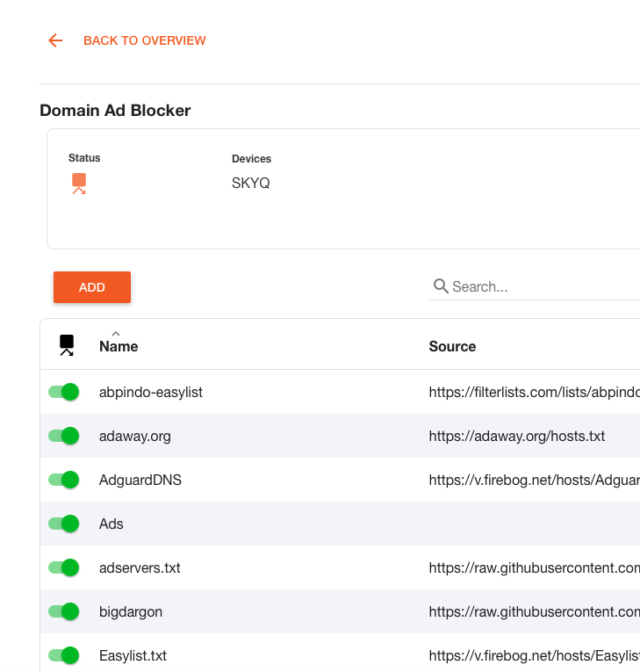Screen dimensions: 640x672
Task: Open the BACK TO OVERVIEW link
Action: click(144, 40)
